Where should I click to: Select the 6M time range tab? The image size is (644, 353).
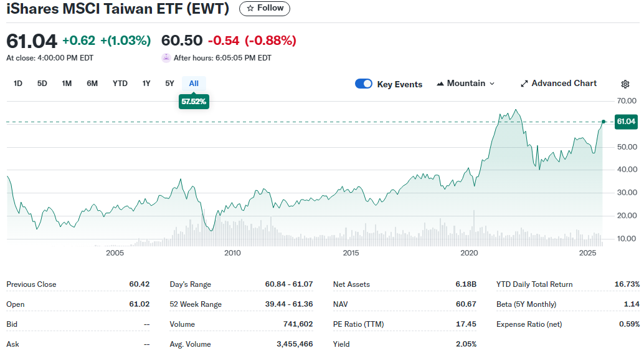coord(92,84)
